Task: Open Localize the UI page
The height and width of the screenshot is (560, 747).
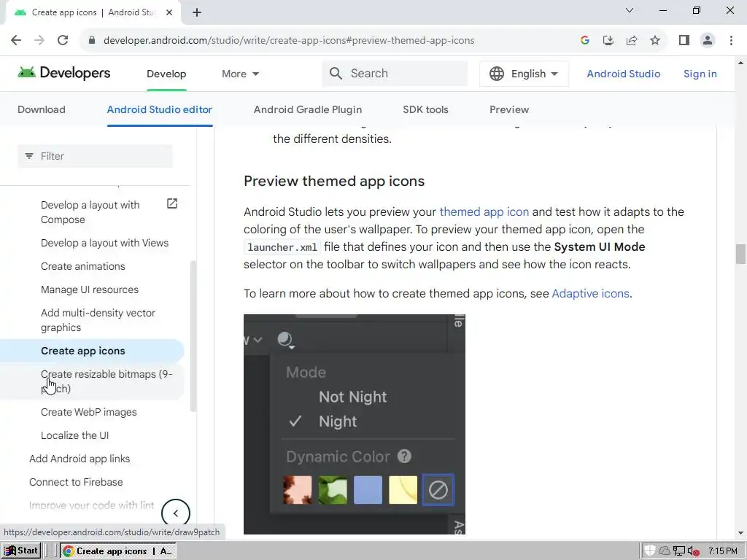Action: click(75, 435)
